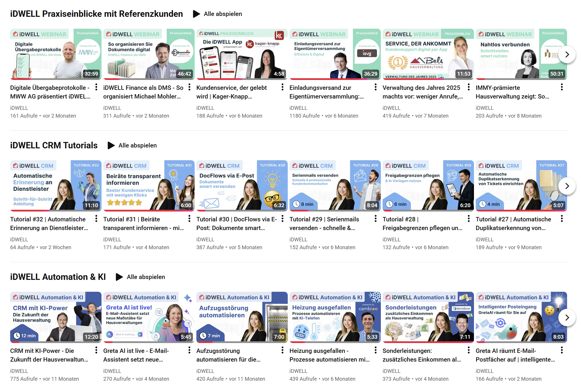Open iDWELL Automation & KI playlist heading
The height and width of the screenshot is (392, 581).
point(58,277)
